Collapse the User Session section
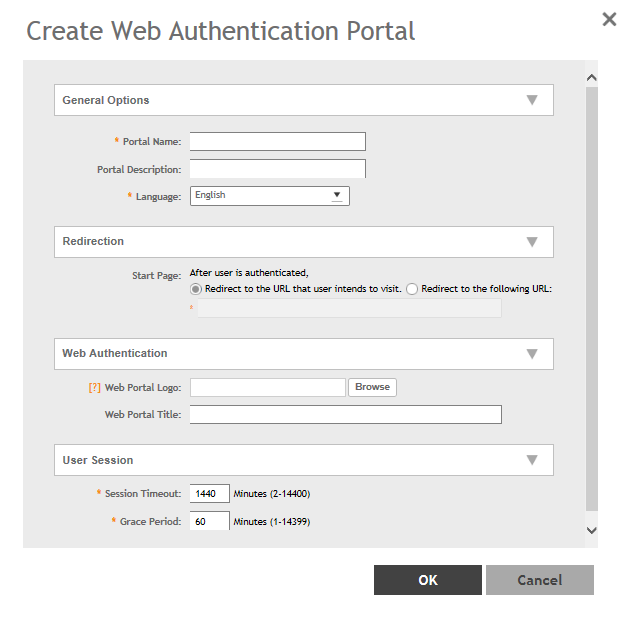This screenshot has width=624, height=619. click(532, 460)
